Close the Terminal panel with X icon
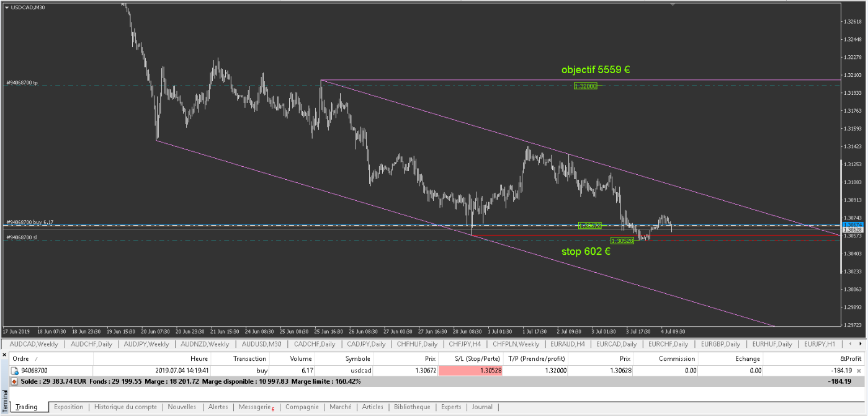The height and width of the screenshot is (416, 868). pos(4,356)
